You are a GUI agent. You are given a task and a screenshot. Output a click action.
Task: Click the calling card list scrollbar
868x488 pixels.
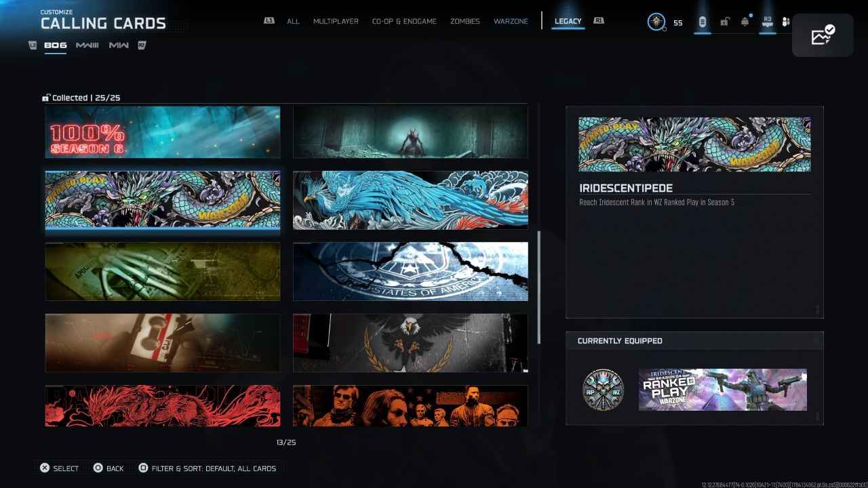coord(539,287)
